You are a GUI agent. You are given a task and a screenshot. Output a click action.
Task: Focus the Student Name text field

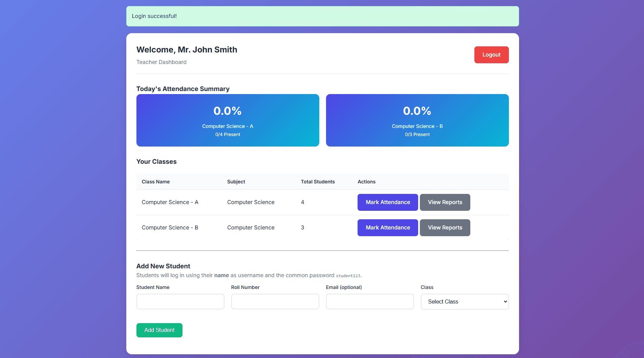tap(180, 301)
